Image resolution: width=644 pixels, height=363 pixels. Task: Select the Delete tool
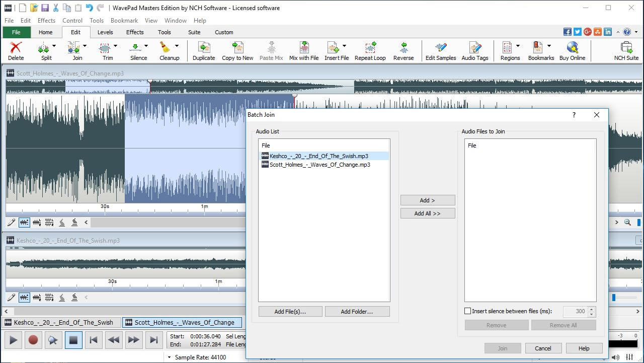[x=15, y=50]
